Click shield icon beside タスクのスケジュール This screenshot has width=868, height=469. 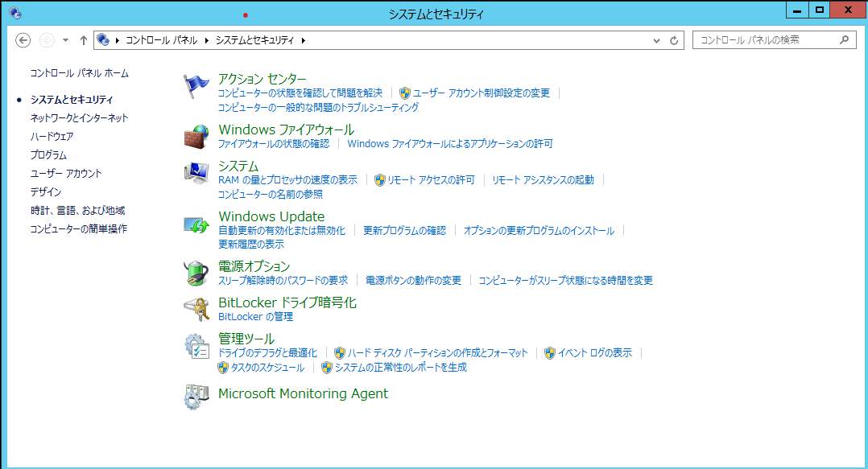(x=223, y=367)
